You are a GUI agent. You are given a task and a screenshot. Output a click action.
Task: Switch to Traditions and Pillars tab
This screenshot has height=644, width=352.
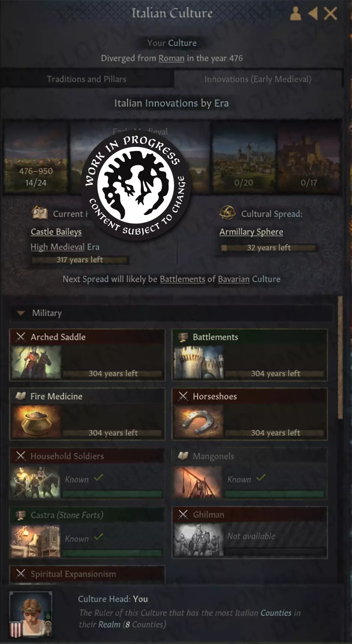click(87, 79)
